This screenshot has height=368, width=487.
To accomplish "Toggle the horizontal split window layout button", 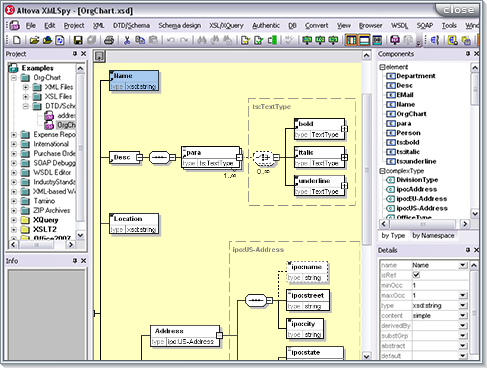I will point(364,40).
